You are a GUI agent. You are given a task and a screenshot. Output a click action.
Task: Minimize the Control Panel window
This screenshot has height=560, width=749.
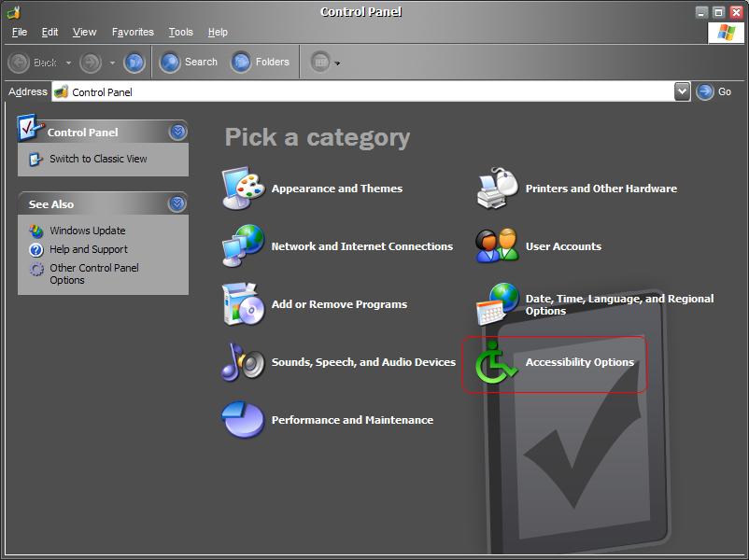click(x=701, y=12)
